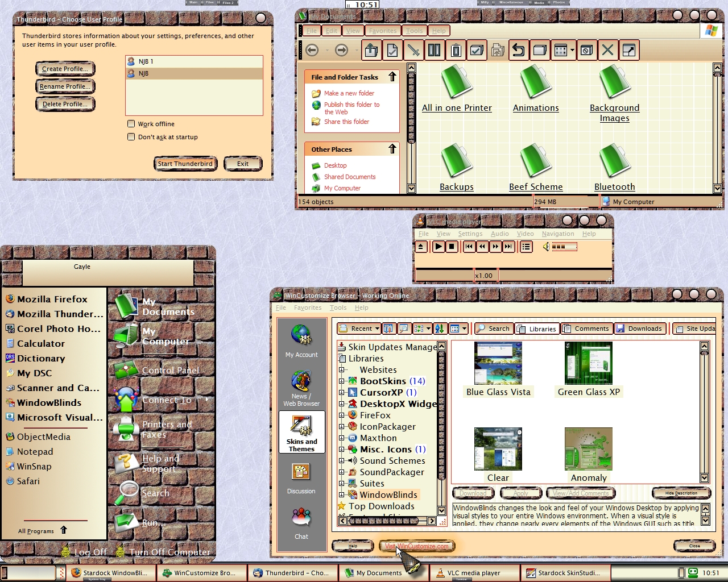Collapse the Other Places section
The width and height of the screenshot is (728, 582).
click(x=392, y=149)
